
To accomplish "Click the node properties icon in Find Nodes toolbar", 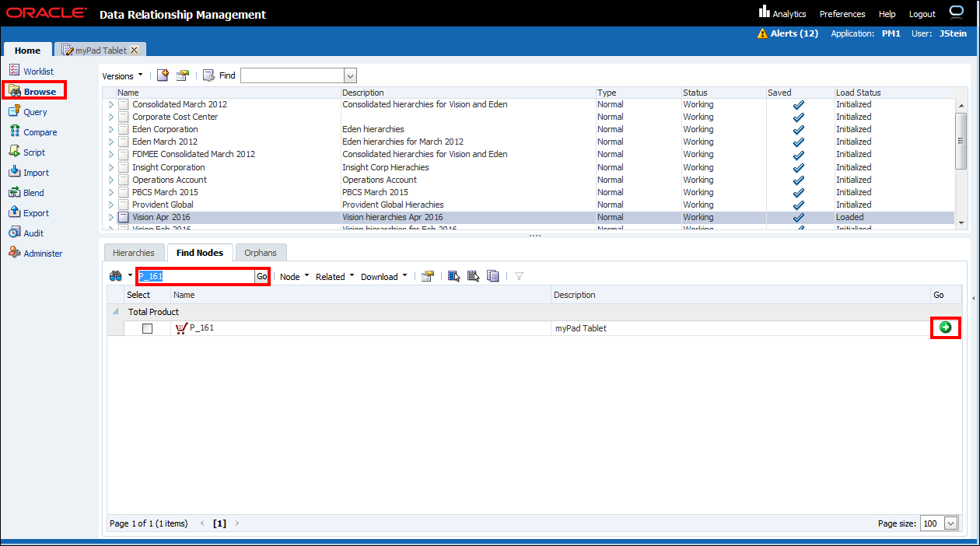I will 427,276.
